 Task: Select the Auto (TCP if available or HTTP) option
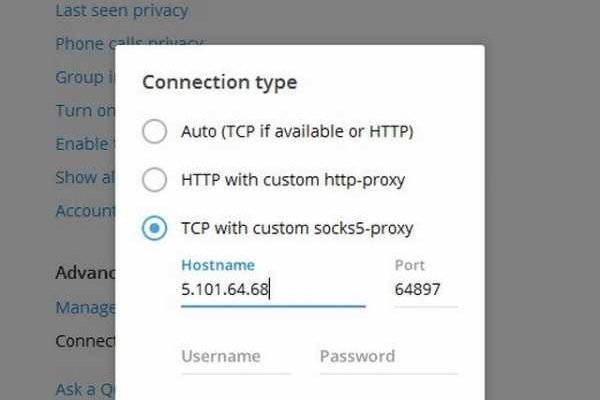click(x=154, y=131)
